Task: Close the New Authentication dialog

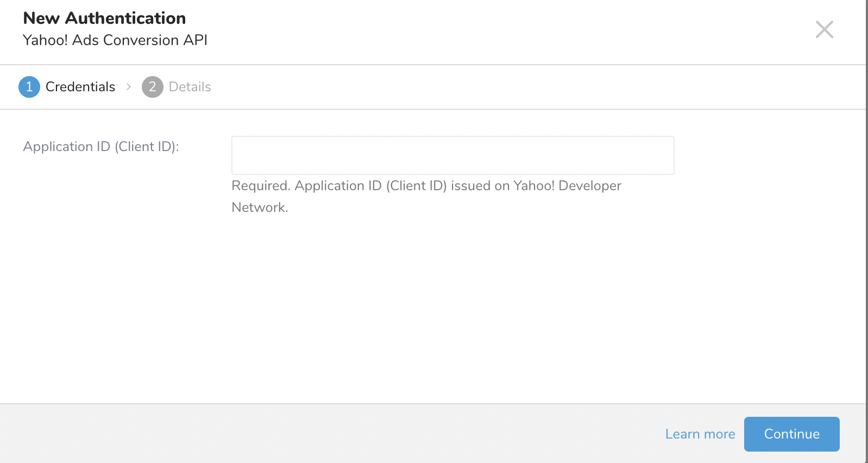Action: (824, 29)
